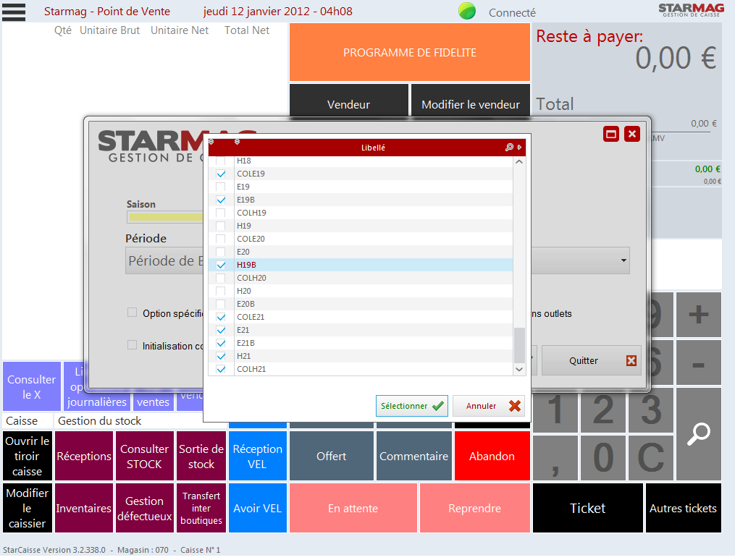The image size is (735, 560).
Task: Click the STARMAG logo at top right
Action: click(691, 10)
